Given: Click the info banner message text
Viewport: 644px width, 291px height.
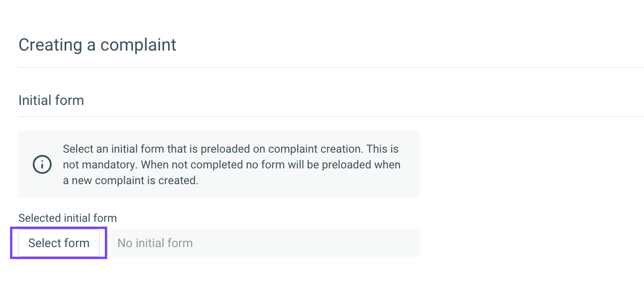Looking at the screenshot, I should pos(231,165).
